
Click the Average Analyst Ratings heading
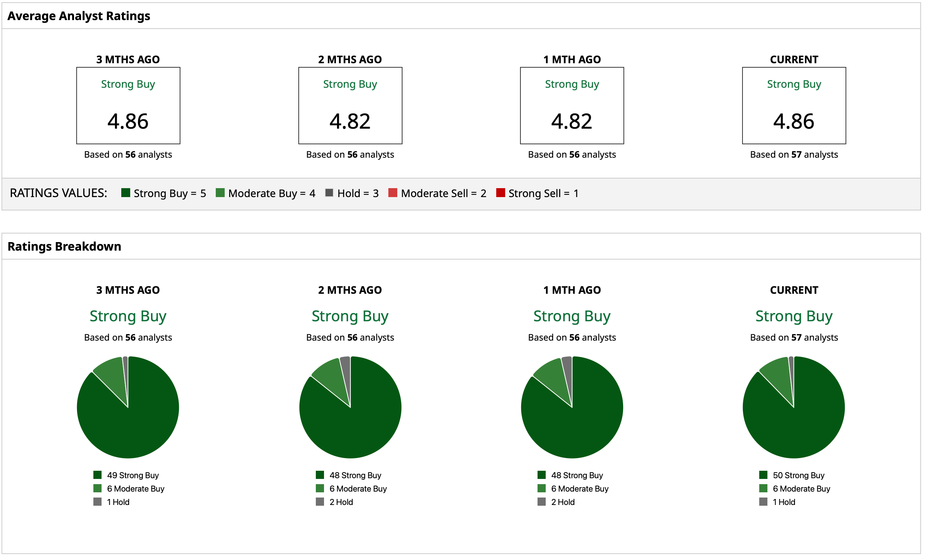click(78, 16)
